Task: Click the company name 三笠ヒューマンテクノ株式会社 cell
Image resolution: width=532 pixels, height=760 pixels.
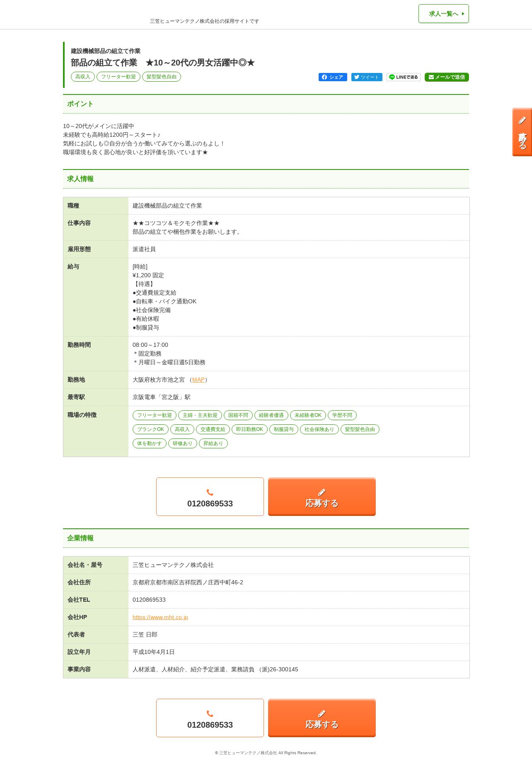Action: click(173, 565)
